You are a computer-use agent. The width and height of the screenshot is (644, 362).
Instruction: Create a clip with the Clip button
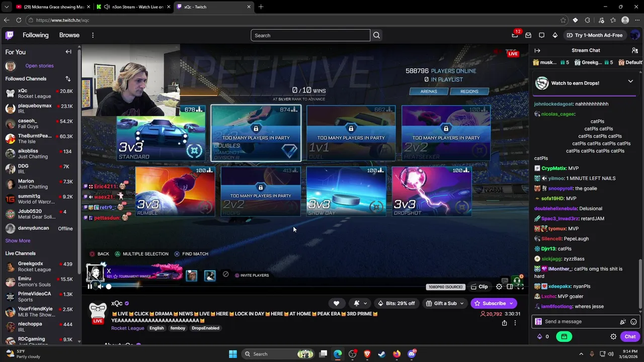tap(479, 287)
